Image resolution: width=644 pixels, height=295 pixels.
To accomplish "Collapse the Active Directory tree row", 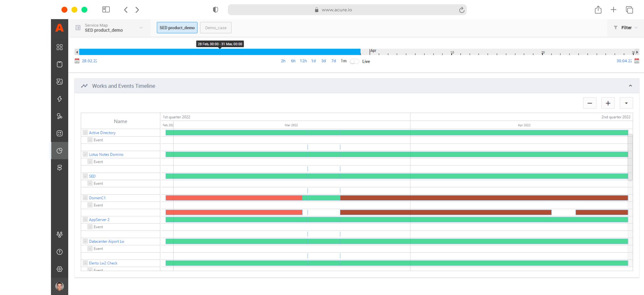I will (x=85, y=133).
